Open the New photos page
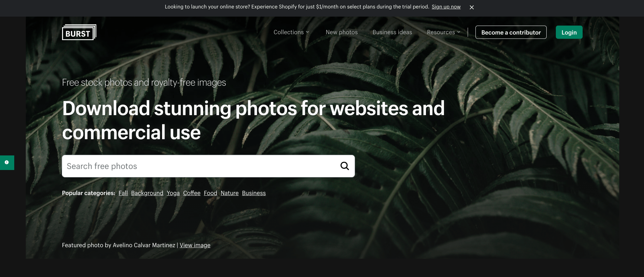Image resolution: width=644 pixels, height=277 pixels. coord(341,32)
